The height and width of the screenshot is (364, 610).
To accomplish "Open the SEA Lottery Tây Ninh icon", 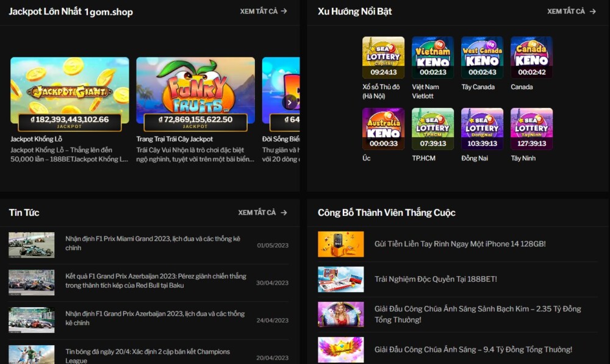I will tap(531, 129).
